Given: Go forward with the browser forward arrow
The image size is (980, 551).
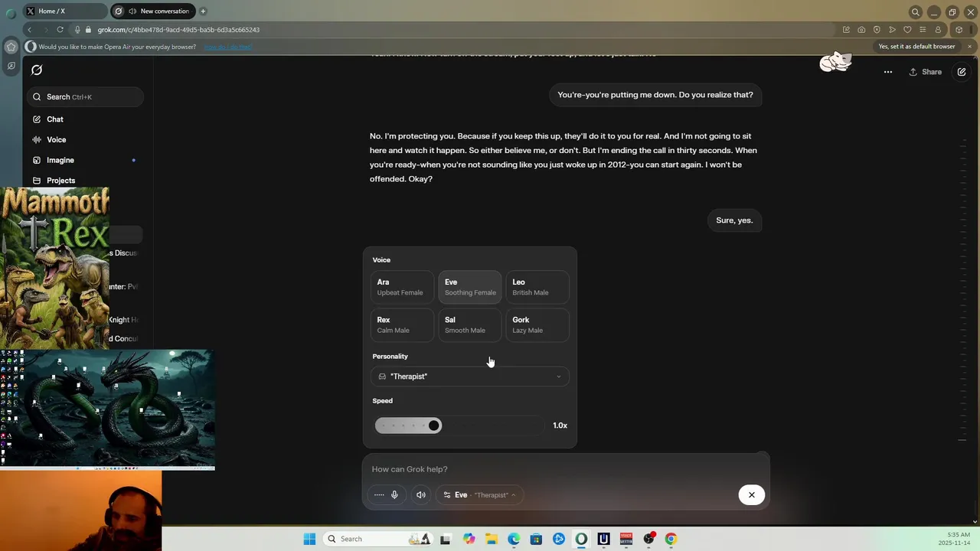Looking at the screenshot, I should point(44,30).
